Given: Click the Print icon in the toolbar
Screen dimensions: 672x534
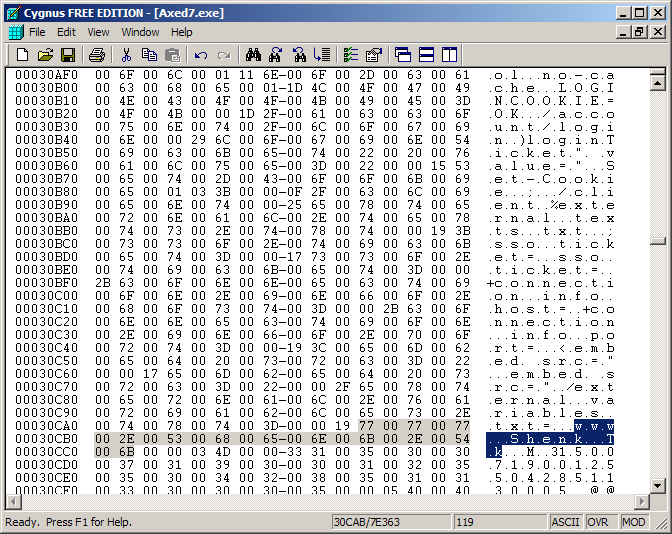Looking at the screenshot, I should coord(97,55).
